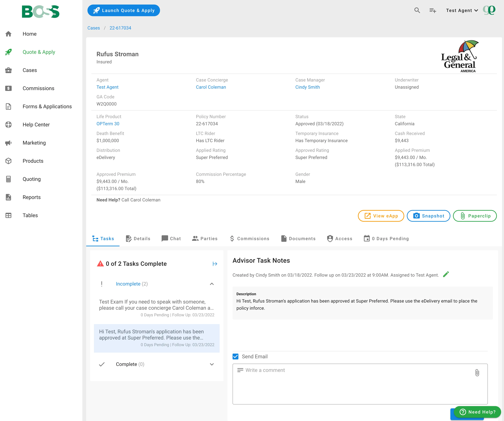Expand the Complete tasks section
Screen dimensions: 504x421
212,364
